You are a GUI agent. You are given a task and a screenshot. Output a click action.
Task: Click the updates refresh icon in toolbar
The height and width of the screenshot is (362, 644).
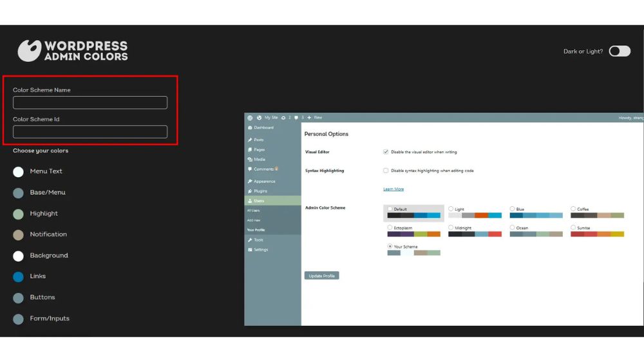click(283, 117)
